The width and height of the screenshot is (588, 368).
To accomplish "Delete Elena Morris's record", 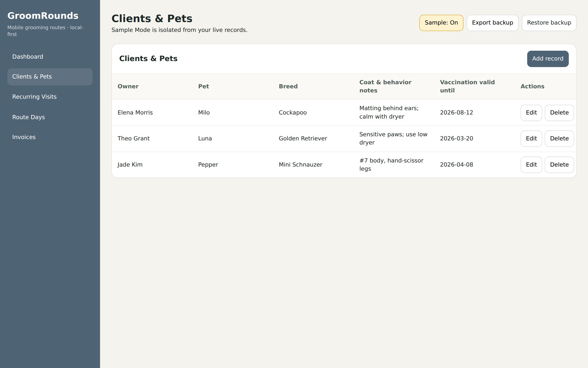I will pos(559,113).
